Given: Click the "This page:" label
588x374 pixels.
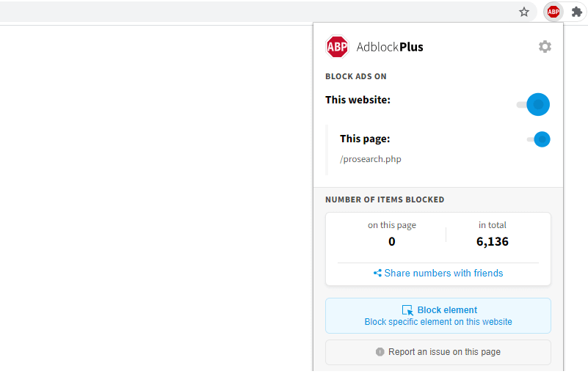Looking at the screenshot, I should (365, 139).
